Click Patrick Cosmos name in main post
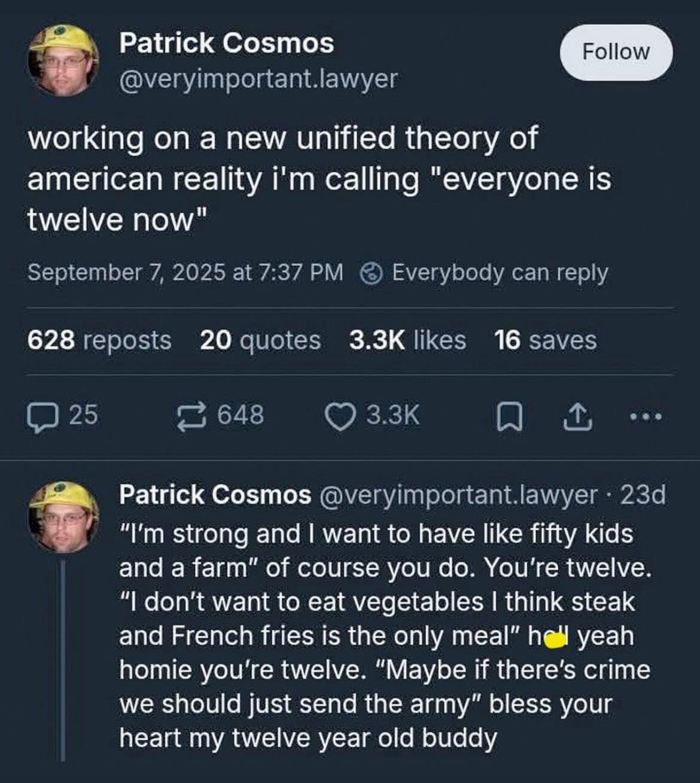This screenshot has width=700, height=783. point(226,44)
